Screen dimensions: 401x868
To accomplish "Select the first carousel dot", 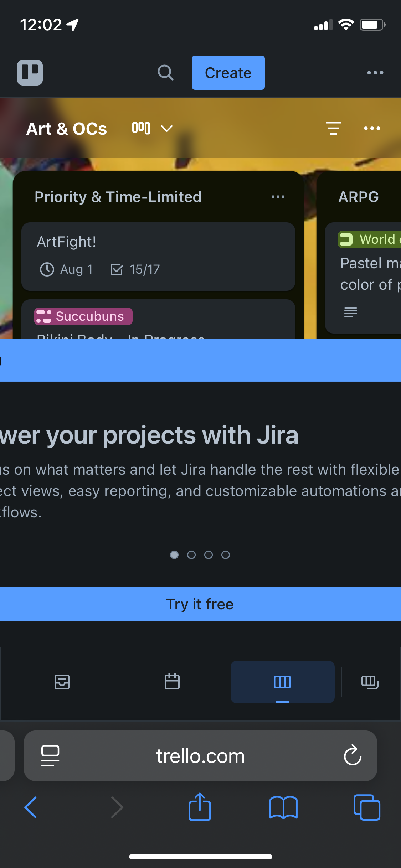I will (x=174, y=555).
